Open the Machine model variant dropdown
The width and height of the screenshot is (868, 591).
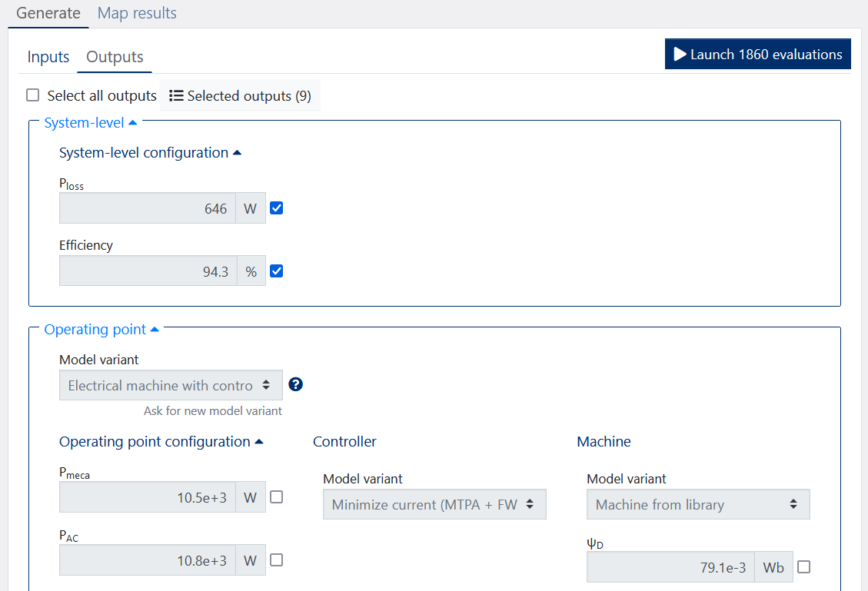click(698, 505)
